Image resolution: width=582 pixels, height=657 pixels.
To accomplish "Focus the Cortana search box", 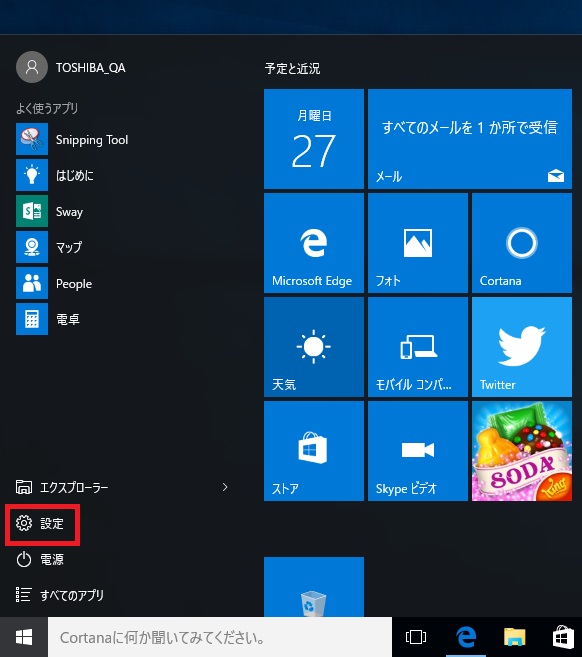I will [220, 637].
